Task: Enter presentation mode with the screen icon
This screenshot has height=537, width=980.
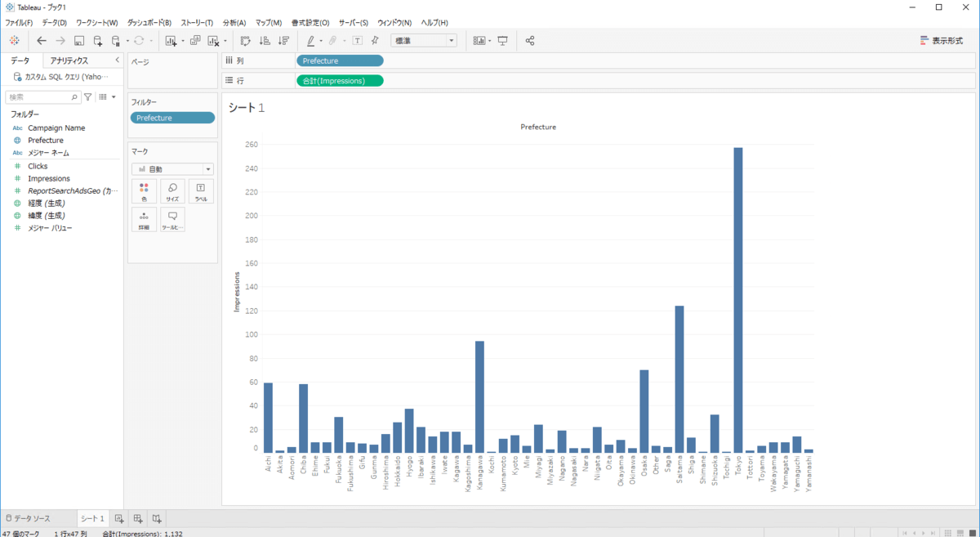Action: 503,40
